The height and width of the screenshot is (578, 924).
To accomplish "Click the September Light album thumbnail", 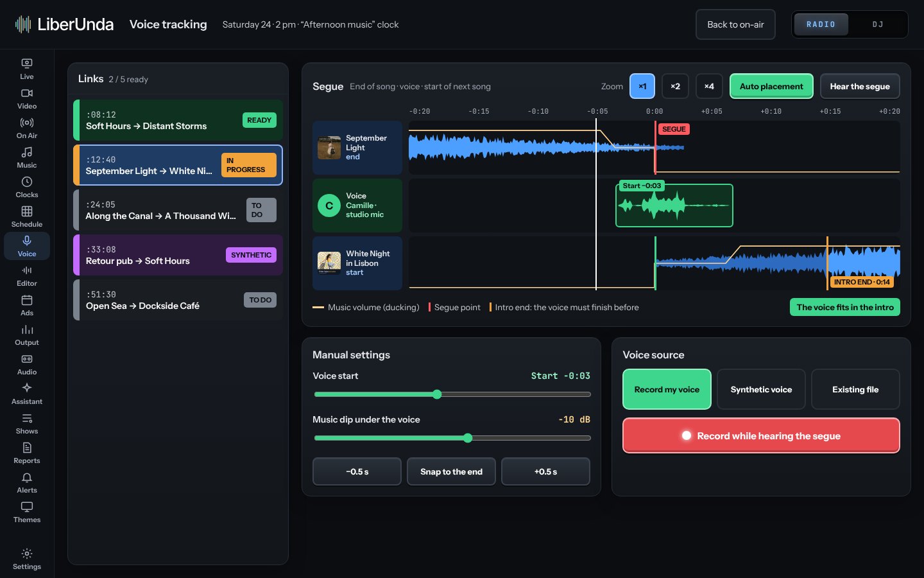I will pos(329,148).
